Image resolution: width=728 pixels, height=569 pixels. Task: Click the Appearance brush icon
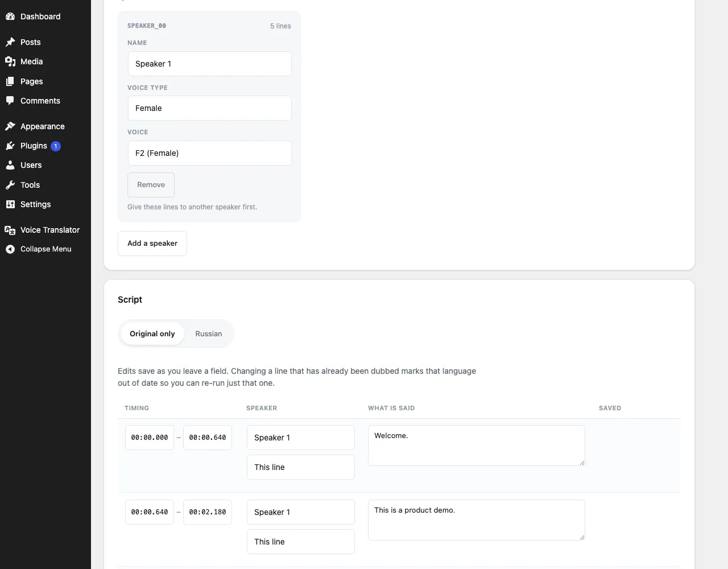[x=10, y=126]
